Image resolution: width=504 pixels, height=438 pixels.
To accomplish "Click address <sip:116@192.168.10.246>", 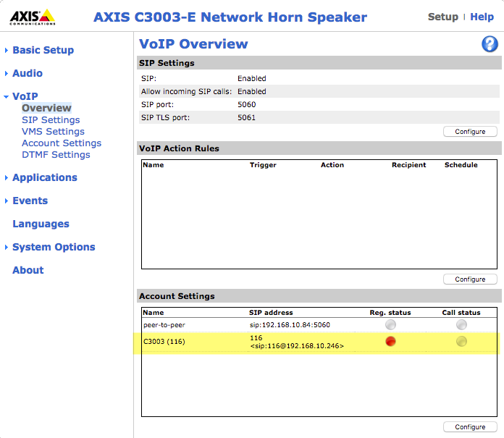I will (297, 346).
